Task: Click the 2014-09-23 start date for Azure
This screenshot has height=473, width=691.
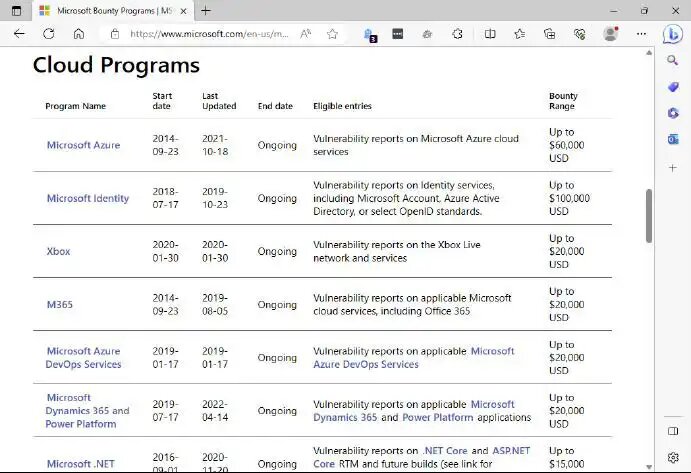Action: coord(165,145)
